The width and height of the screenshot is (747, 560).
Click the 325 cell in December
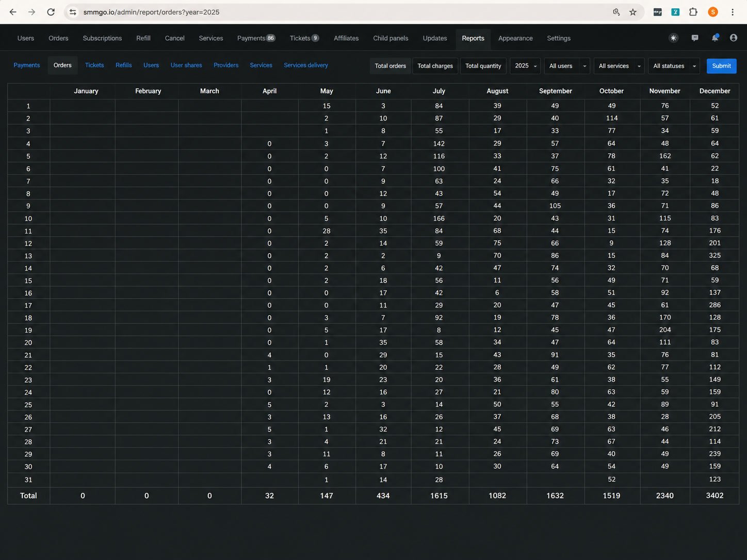point(714,255)
